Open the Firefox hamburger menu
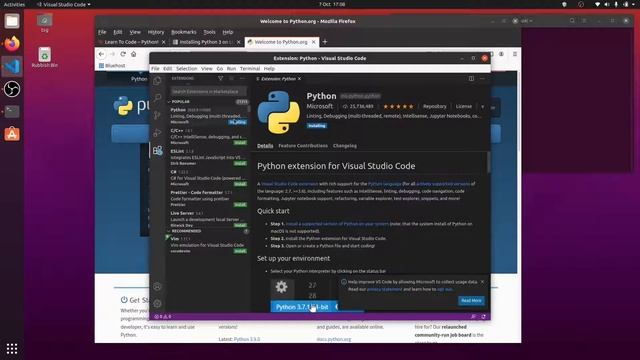Screen dimensions: 640x360 (x=515, y=54)
